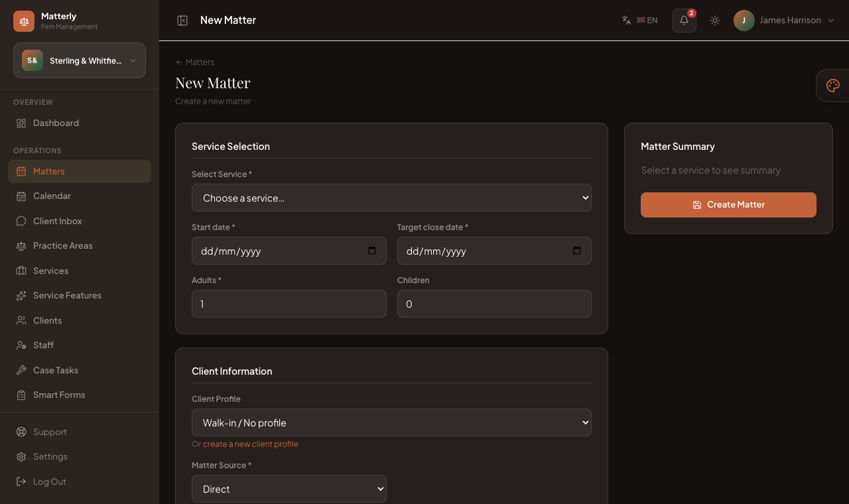Click the Services briefcase icon

pyautogui.click(x=21, y=271)
